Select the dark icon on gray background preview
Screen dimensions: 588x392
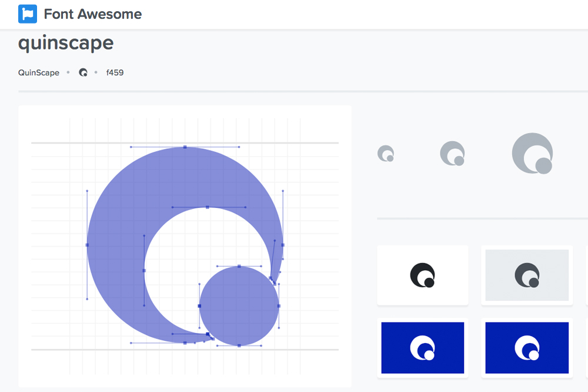[x=527, y=275]
